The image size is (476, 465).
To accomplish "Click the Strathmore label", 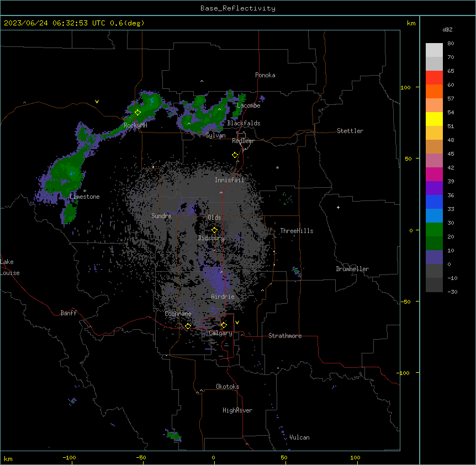I will coord(285,336).
